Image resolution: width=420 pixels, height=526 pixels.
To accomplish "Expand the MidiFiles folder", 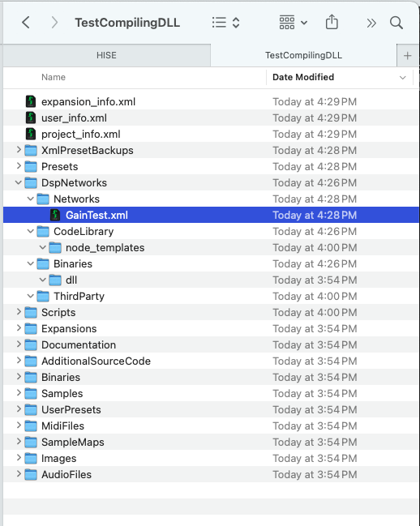I will click(19, 425).
